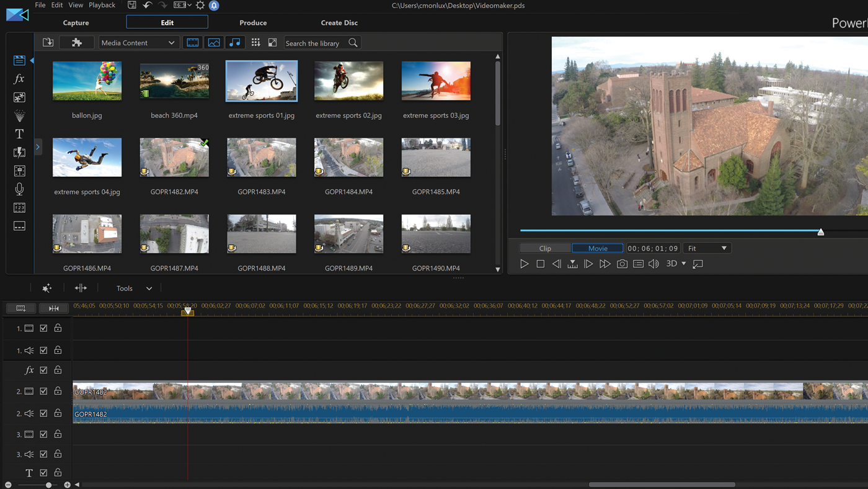
Task: Lock video track 2 with padlock
Action: (58, 391)
